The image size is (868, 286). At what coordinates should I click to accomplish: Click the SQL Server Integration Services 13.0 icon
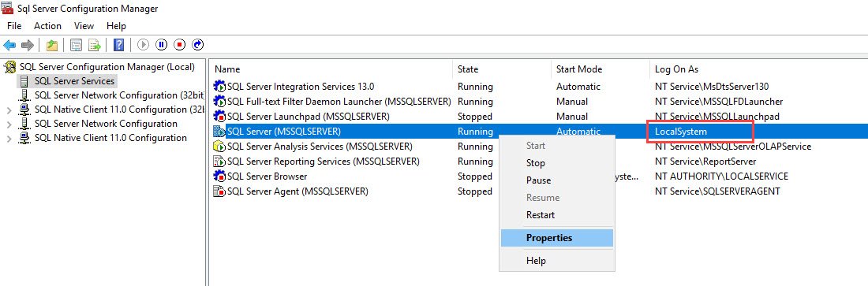point(220,87)
